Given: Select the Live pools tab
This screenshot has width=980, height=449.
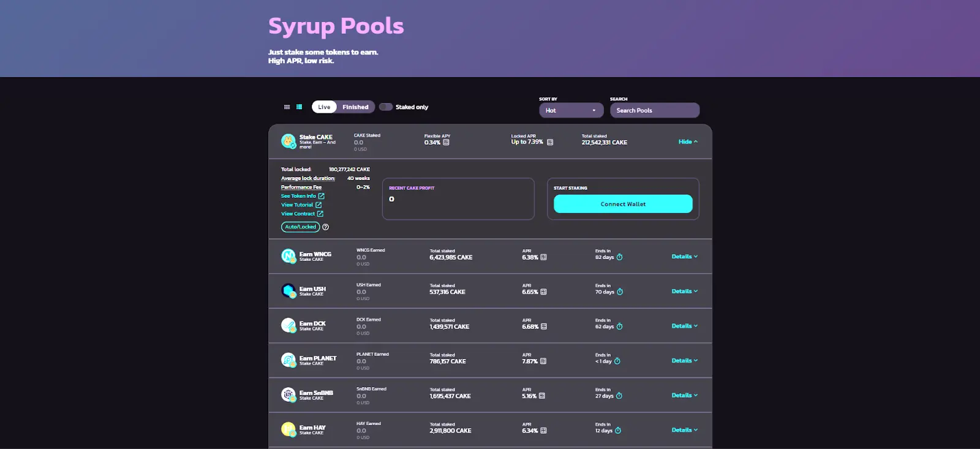Looking at the screenshot, I should pyautogui.click(x=324, y=107).
